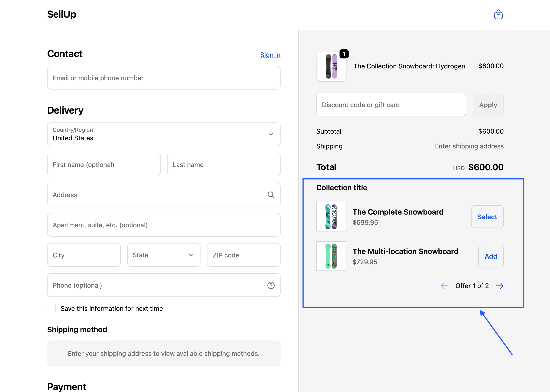Add The Multi-location Snowboard to order
Image resolution: width=550 pixels, height=392 pixels.
491,256
